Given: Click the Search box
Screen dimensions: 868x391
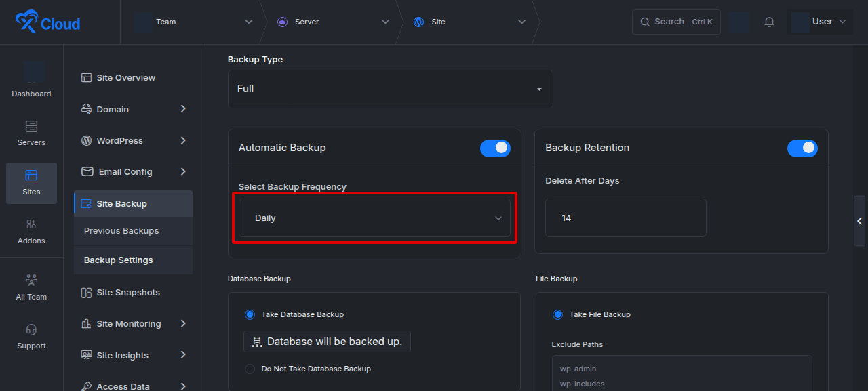Looking at the screenshot, I should point(676,22).
